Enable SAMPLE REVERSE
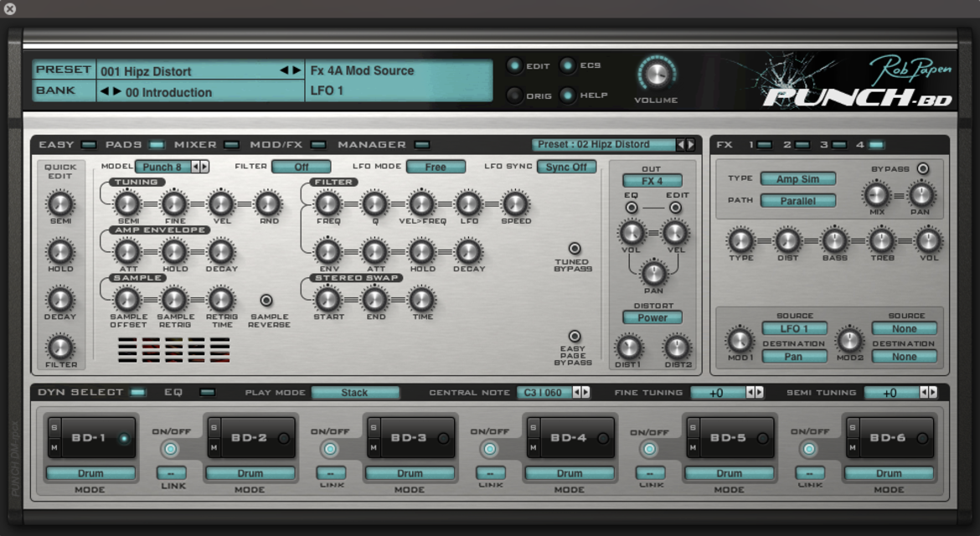The image size is (980, 536). point(266,301)
